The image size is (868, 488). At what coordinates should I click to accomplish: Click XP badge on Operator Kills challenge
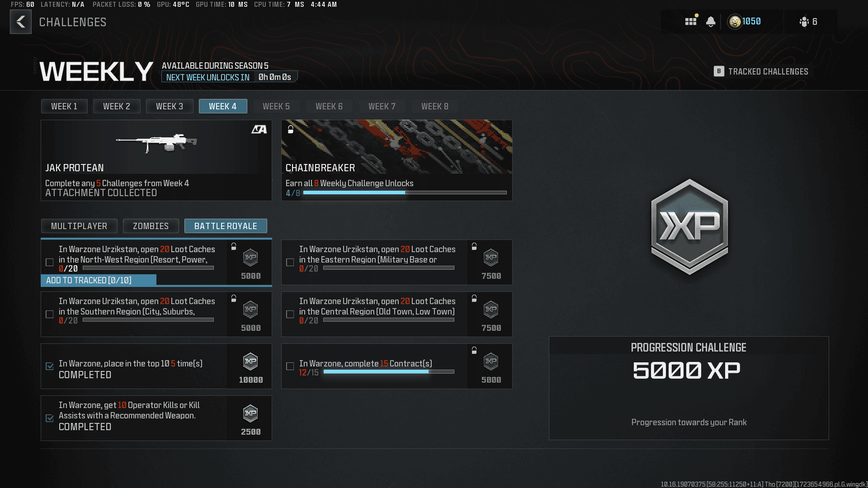(250, 413)
